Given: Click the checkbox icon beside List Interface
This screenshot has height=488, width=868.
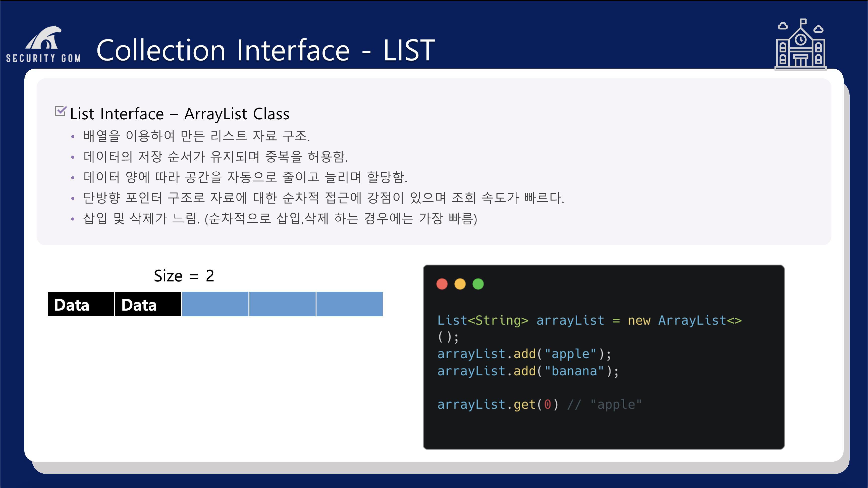Looking at the screenshot, I should (60, 111).
